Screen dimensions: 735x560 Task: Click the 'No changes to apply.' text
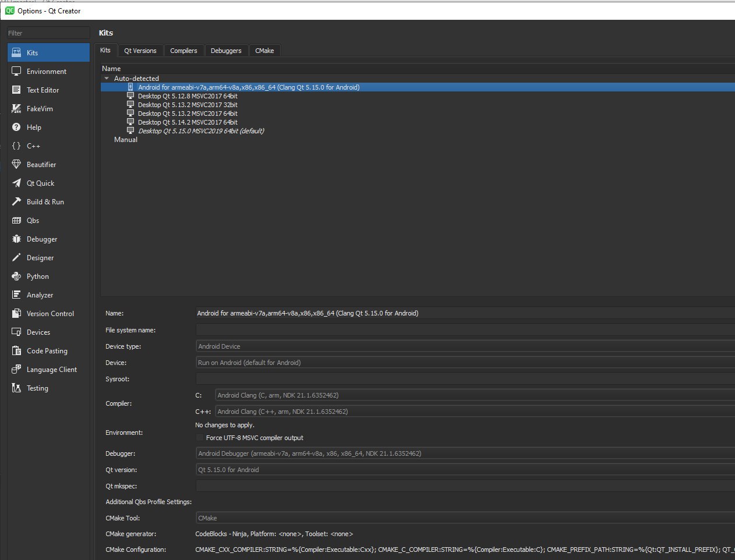coord(225,425)
